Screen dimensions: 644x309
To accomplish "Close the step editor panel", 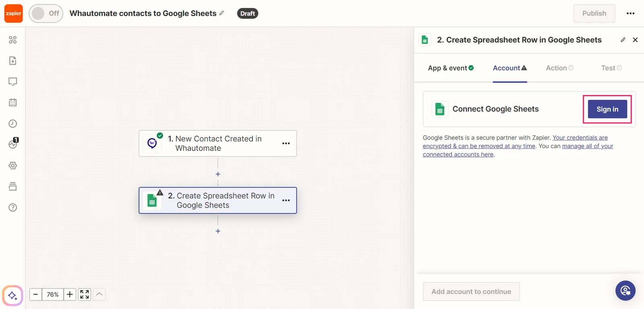I will pyautogui.click(x=635, y=40).
